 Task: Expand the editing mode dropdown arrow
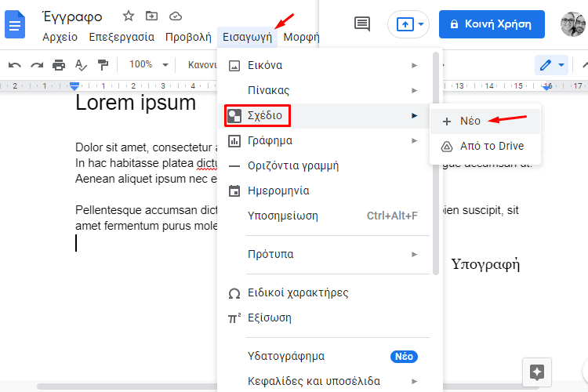click(x=561, y=65)
